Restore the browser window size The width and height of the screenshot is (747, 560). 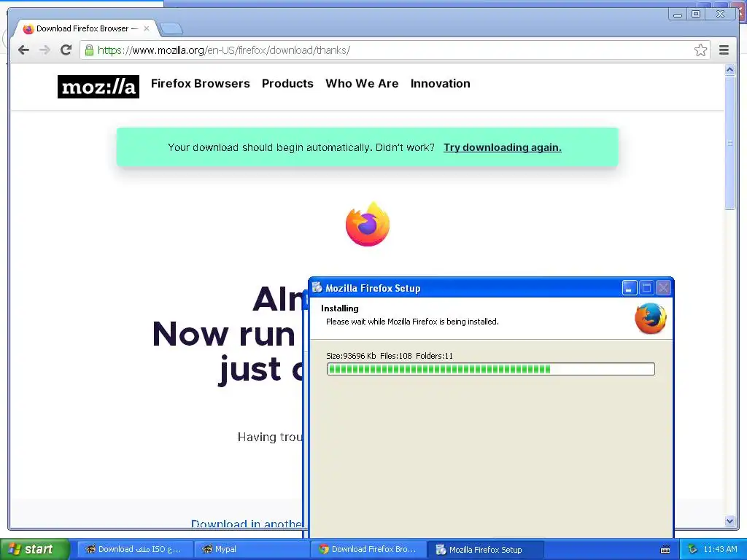tap(695, 14)
